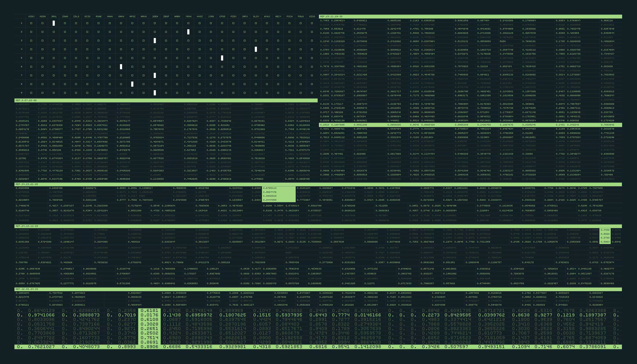Tick the WMBK checkbox in row 6
The height and width of the screenshot is (364, 637).
point(177,67)
